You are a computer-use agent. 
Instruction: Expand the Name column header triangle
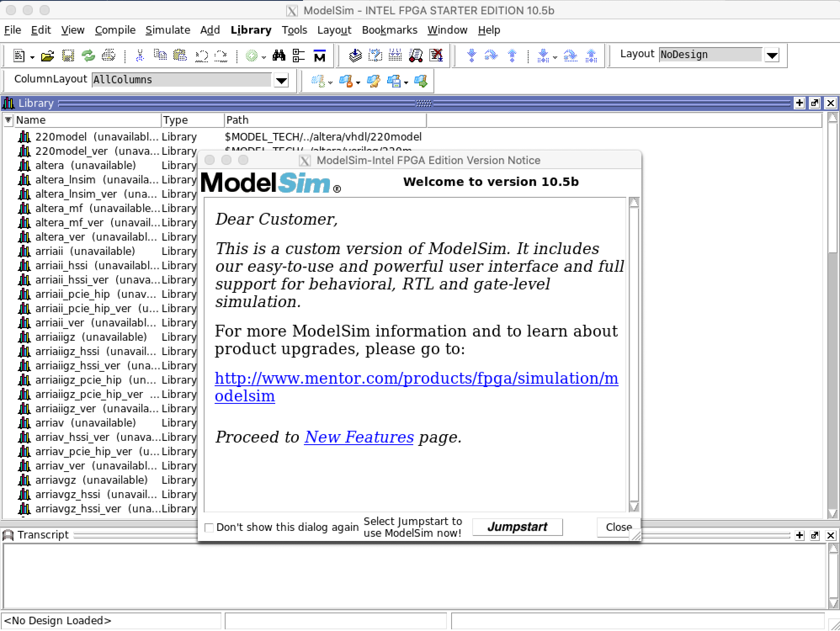[x=8, y=120]
